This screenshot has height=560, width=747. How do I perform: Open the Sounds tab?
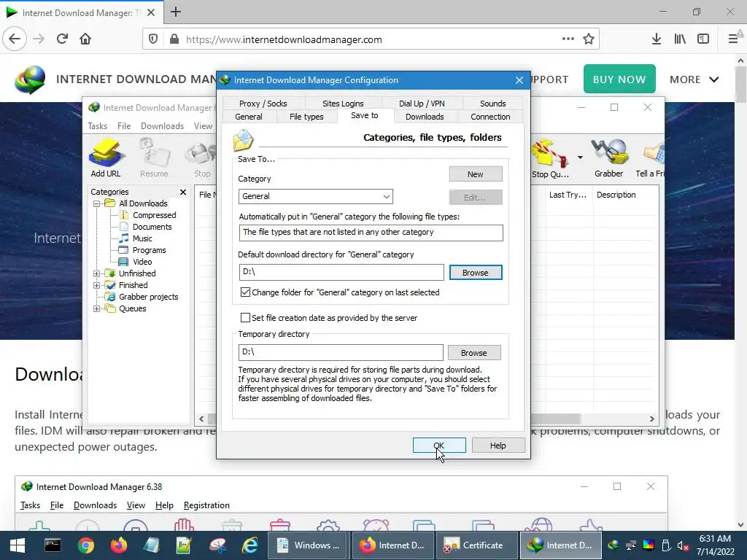[492, 104]
